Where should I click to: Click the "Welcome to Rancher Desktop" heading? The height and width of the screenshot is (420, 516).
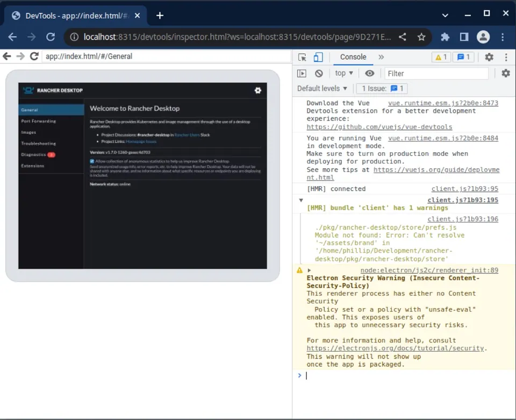coord(134,108)
